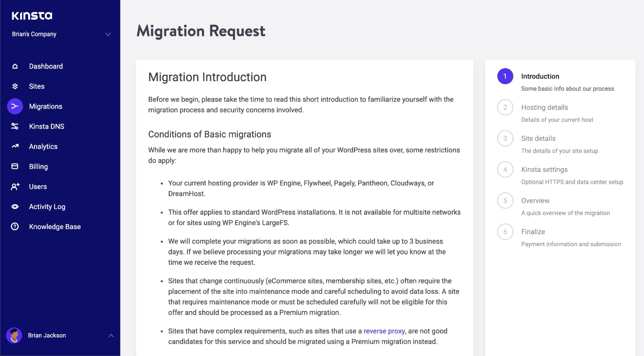The image size is (644, 356).
Task: Click the Sites layers icon
Action: coord(15,86)
